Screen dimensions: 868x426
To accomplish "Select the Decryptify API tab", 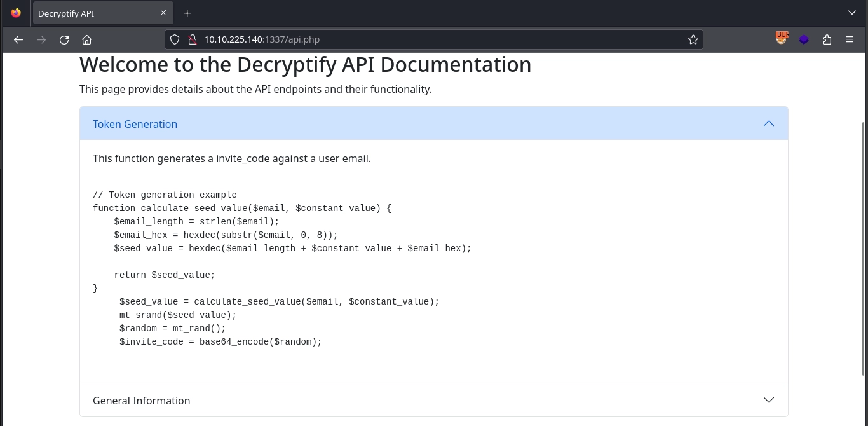I will (95, 13).
